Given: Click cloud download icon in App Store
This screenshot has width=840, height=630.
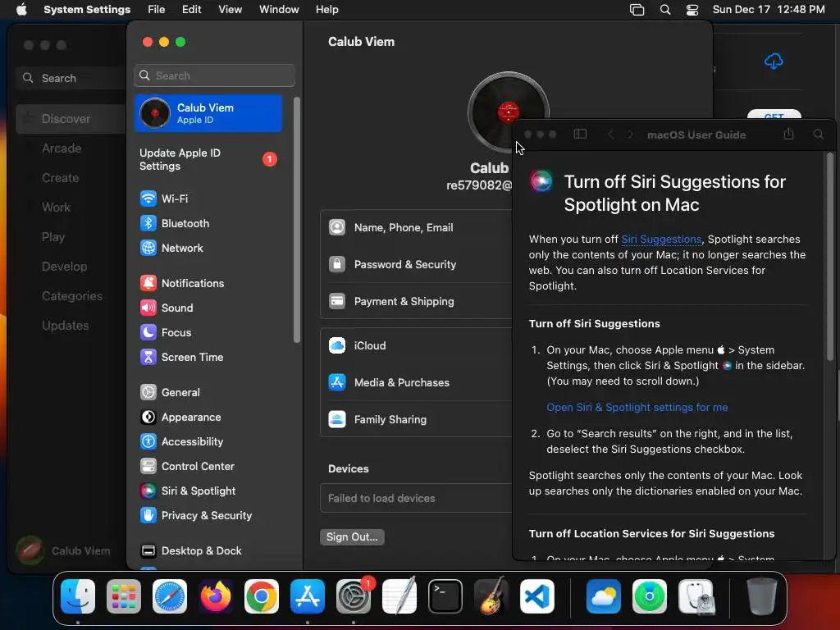Looking at the screenshot, I should [x=774, y=61].
